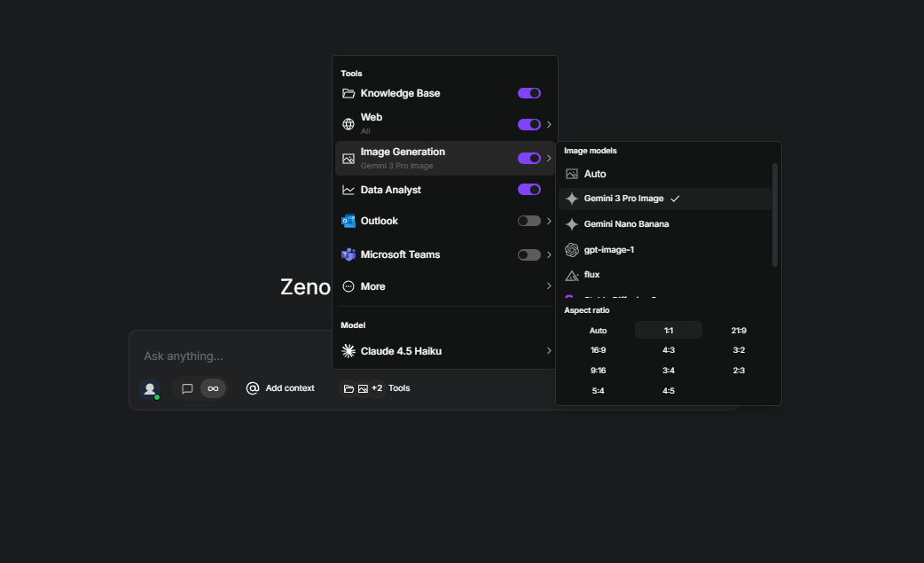Click image icon in Tools button
Screen dimensions: 924x563
pos(363,388)
